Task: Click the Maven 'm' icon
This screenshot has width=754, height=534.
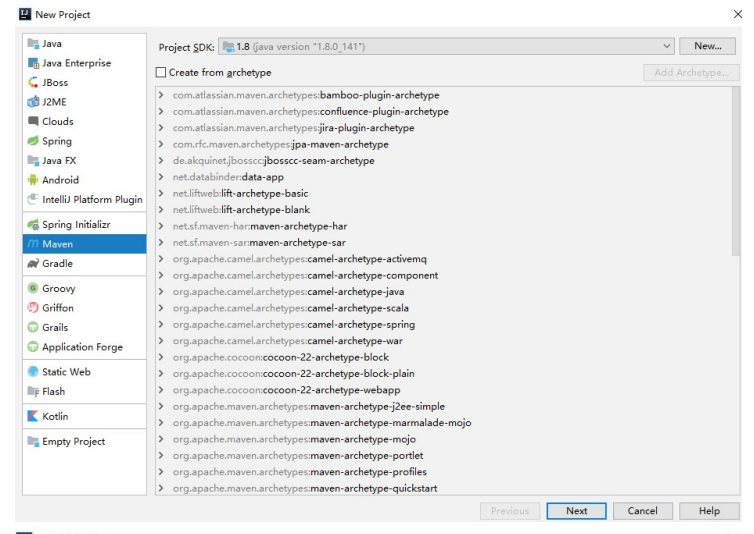Action: click(x=33, y=244)
